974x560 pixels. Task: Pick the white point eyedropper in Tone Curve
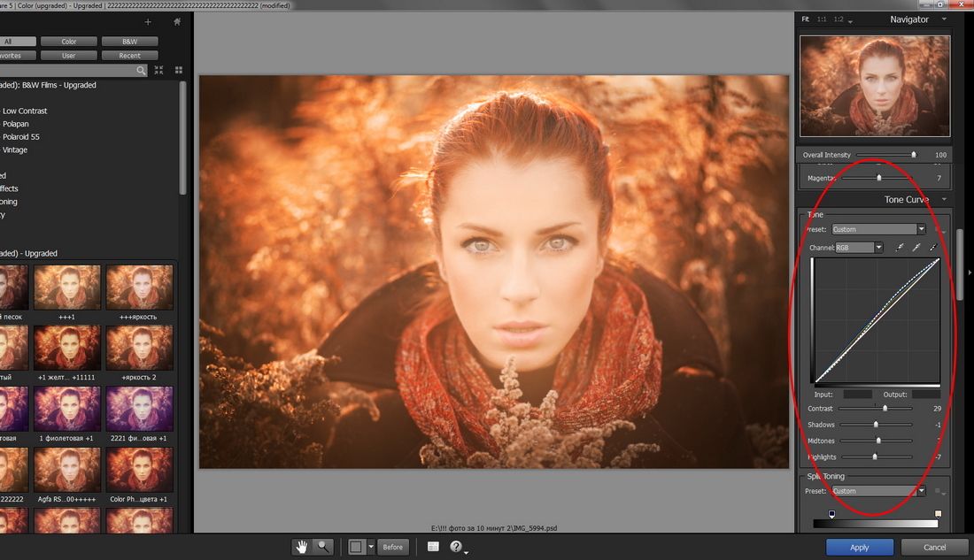click(x=932, y=248)
